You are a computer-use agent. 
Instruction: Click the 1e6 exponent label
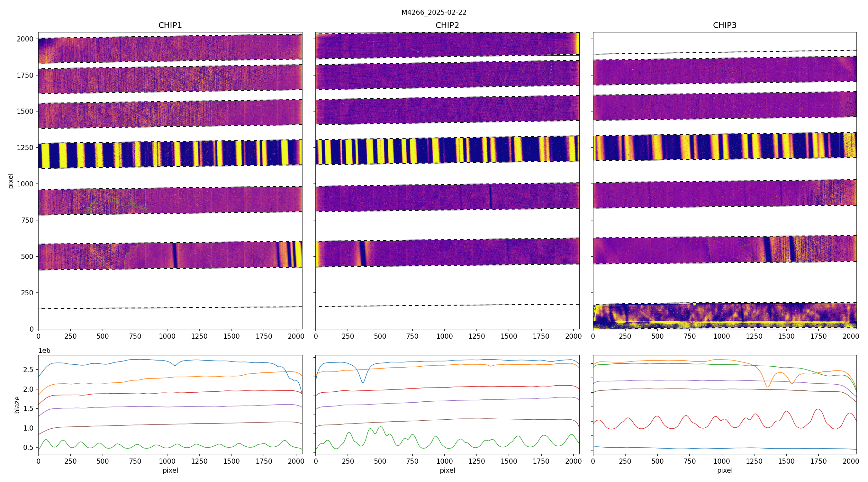(44, 351)
